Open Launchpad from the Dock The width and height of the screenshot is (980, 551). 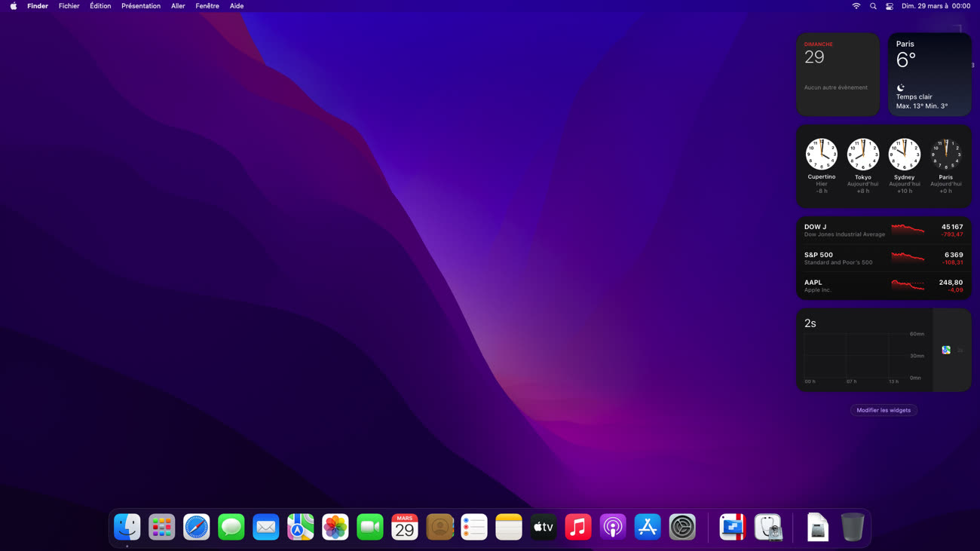[x=162, y=527]
